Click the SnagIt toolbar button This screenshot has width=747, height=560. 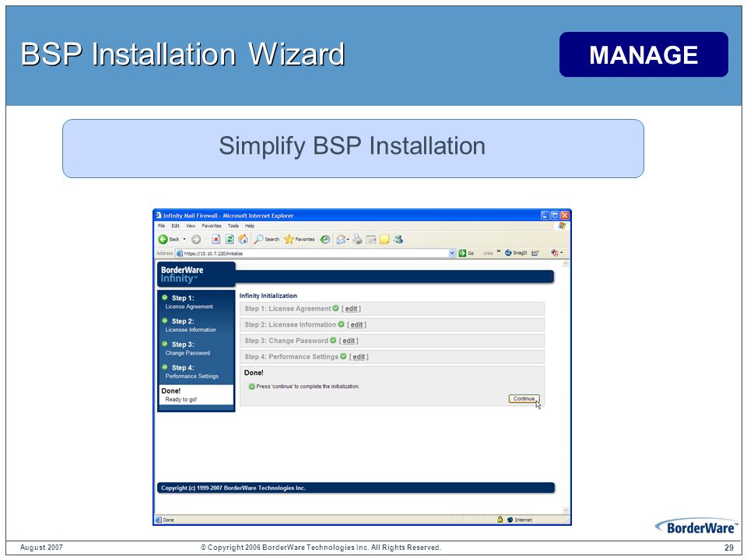516,253
